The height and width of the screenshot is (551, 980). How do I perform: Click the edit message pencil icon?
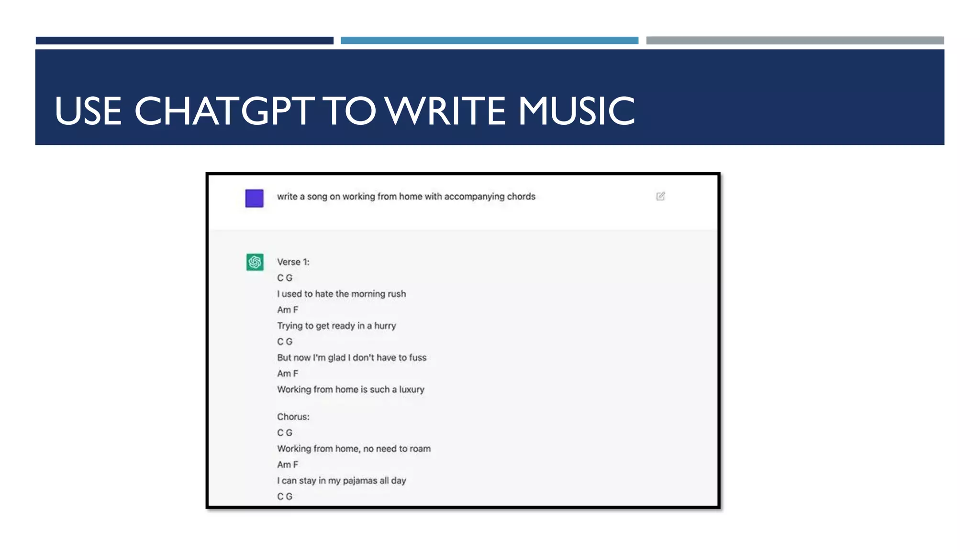(660, 196)
